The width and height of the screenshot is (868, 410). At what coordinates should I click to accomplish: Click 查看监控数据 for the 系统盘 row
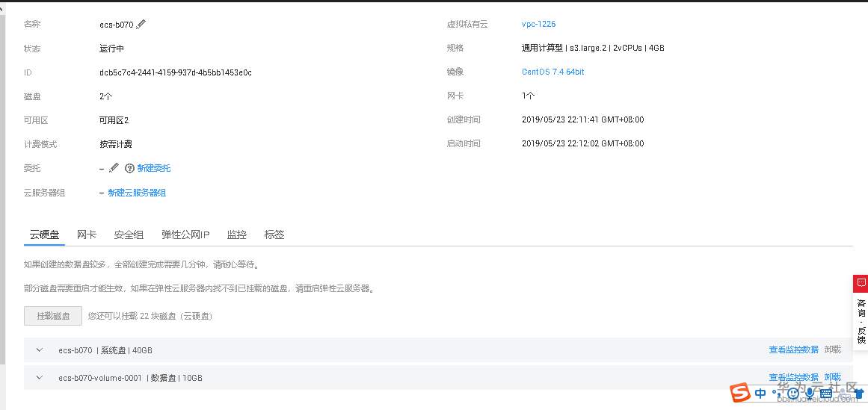[793, 350]
